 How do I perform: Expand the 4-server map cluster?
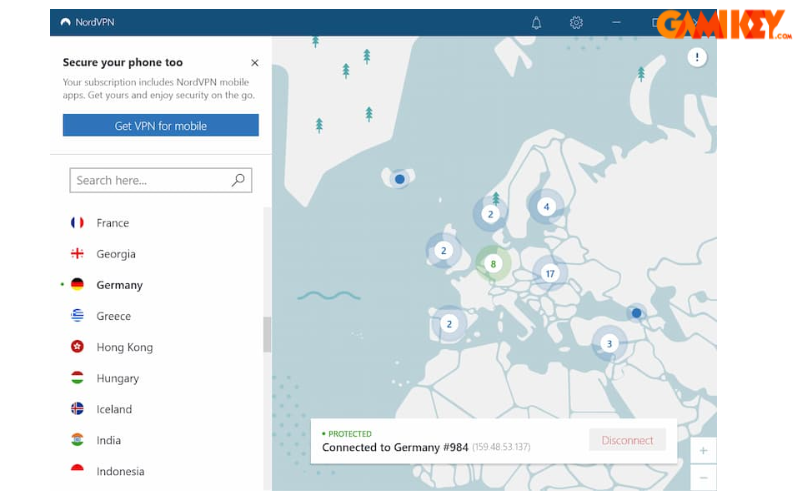click(545, 207)
